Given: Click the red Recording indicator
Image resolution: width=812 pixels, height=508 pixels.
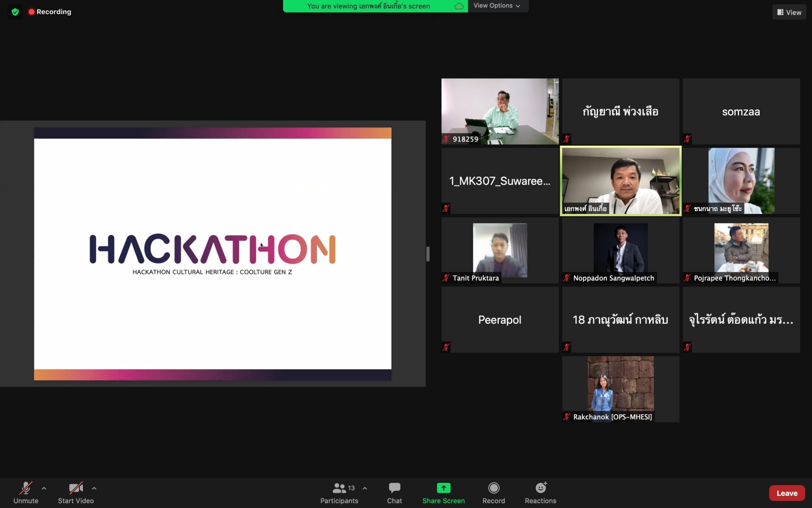Looking at the screenshot, I should tap(50, 12).
